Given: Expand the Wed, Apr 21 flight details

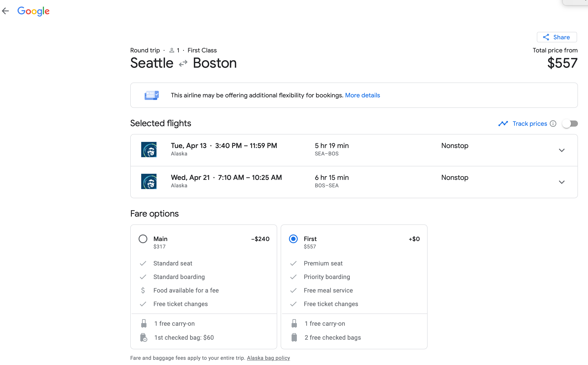Looking at the screenshot, I should [562, 182].
